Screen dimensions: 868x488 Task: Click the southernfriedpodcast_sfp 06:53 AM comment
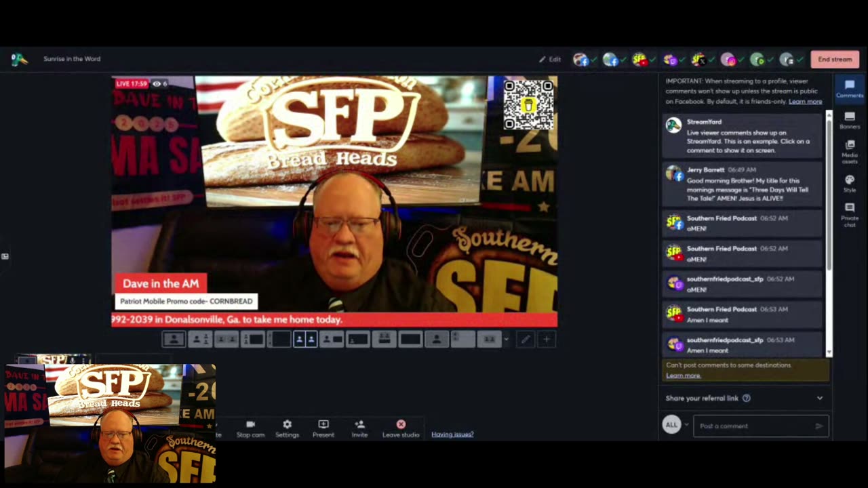tap(743, 345)
